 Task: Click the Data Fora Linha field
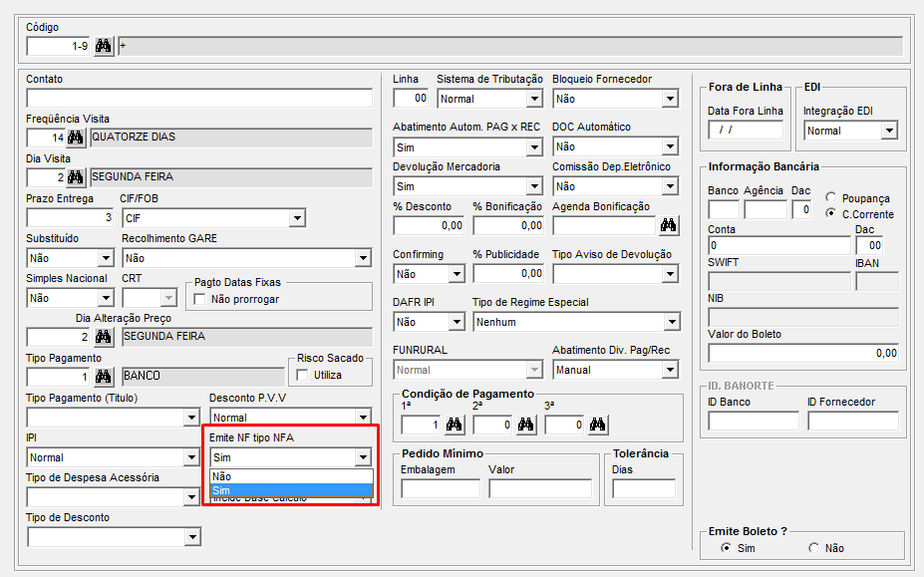pyautogui.click(x=746, y=131)
